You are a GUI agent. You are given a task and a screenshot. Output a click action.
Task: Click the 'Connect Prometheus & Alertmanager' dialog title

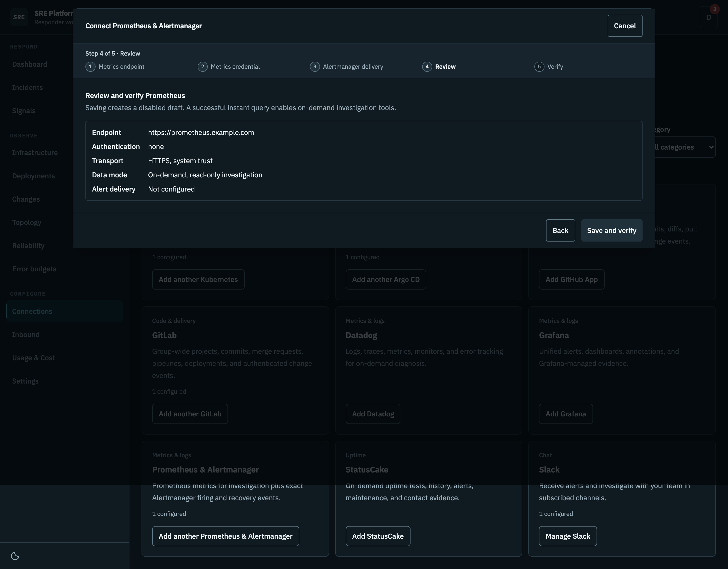tap(143, 26)
